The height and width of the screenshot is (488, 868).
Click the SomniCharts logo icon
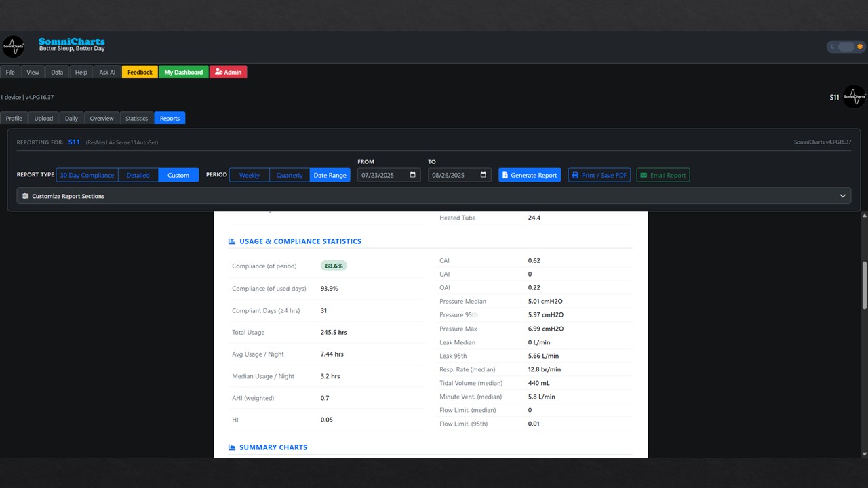click(x=14, y=45)
